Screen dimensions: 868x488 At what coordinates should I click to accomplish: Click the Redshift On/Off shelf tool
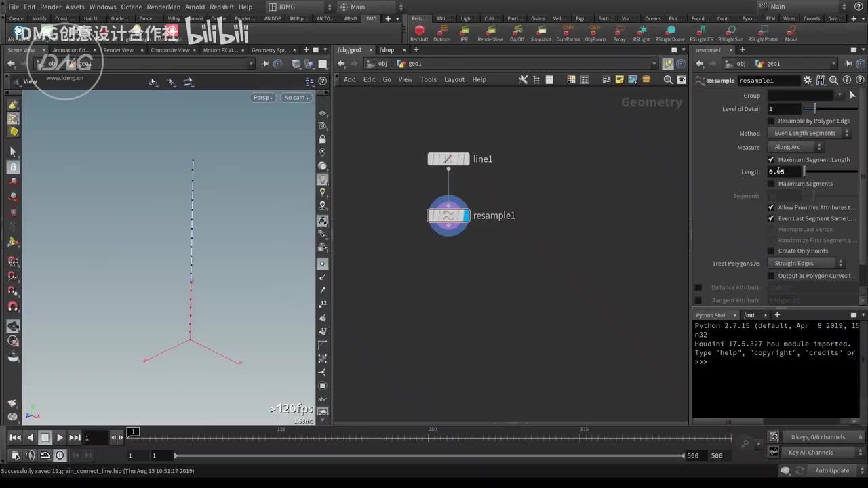[517, 34]
